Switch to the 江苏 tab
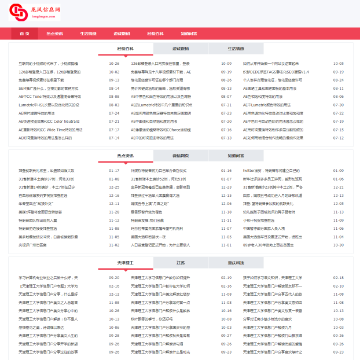The image size is (360, 360). 181,263
